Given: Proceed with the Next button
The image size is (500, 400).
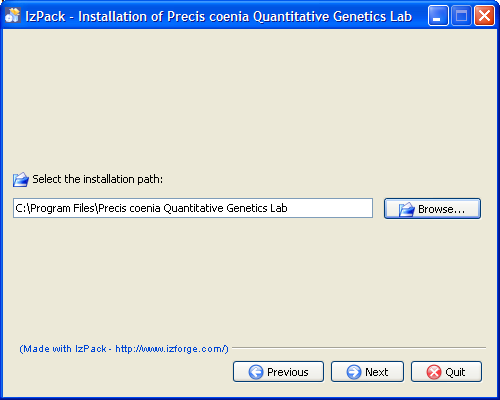Looking at the screenshot, I should 367,372.
